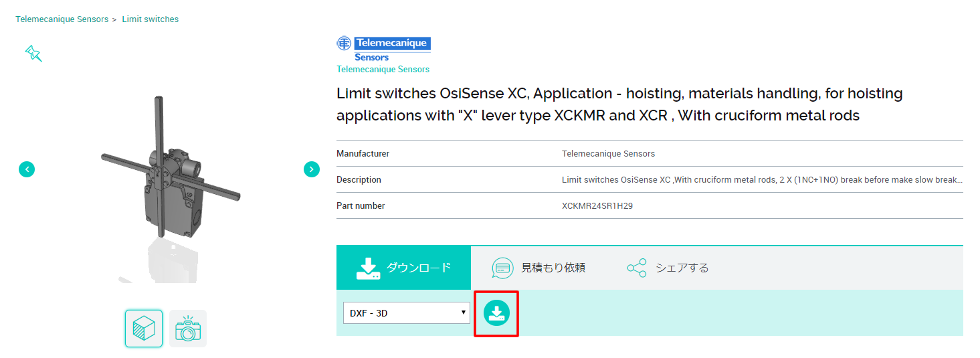Open the Telemecanique Sensors breadcrumb link
This screenshot has width=980, height=358.
62,19
